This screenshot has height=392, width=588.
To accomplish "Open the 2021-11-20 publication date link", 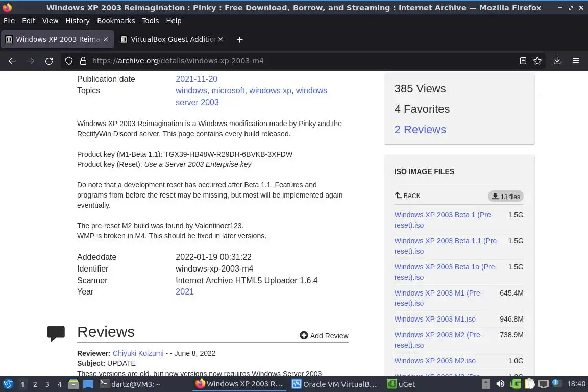I will click(197, 79).
